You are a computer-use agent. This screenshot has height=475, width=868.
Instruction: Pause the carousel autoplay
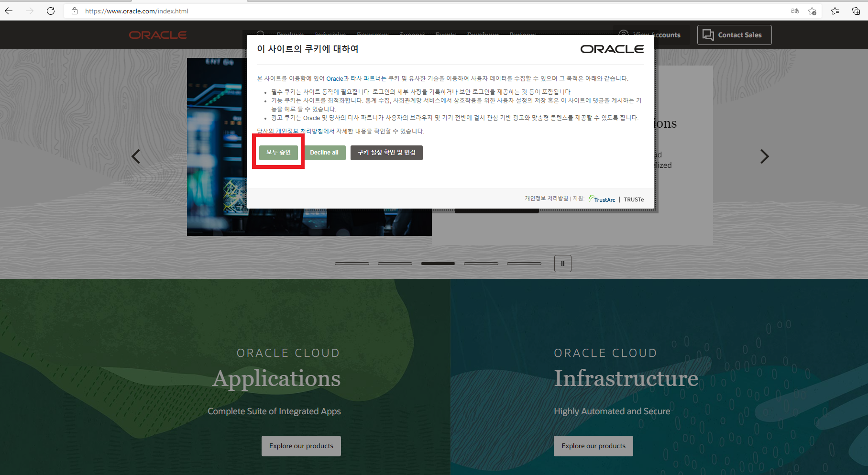[x=563, y=264]
